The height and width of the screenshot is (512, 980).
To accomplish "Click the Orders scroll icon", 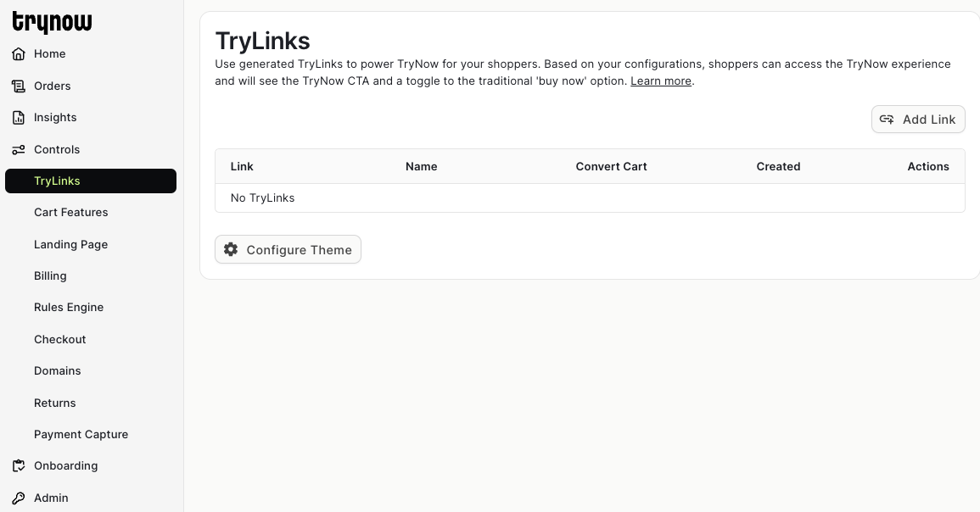I will [19, 86].
